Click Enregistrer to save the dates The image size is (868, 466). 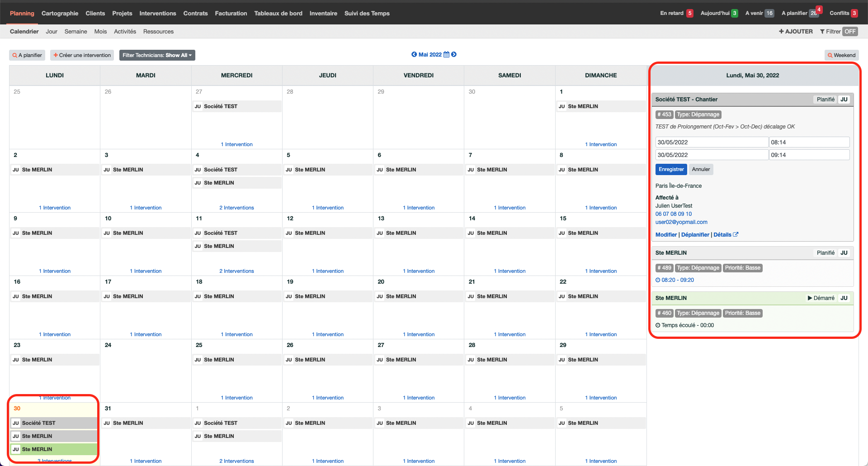(x=671, y=169)
